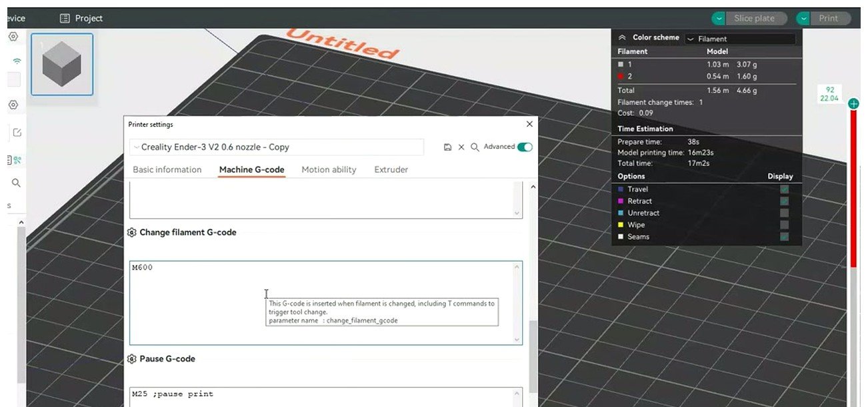
Task: Click gear icon beside Pause G-code
Action: [132, 359]
